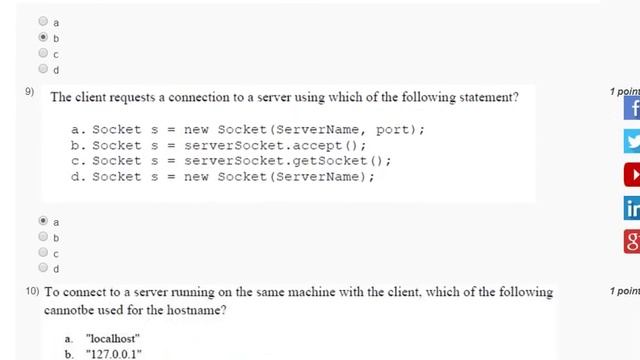
Task: Share via the LinkedIn icon
Action: point(632,208)
